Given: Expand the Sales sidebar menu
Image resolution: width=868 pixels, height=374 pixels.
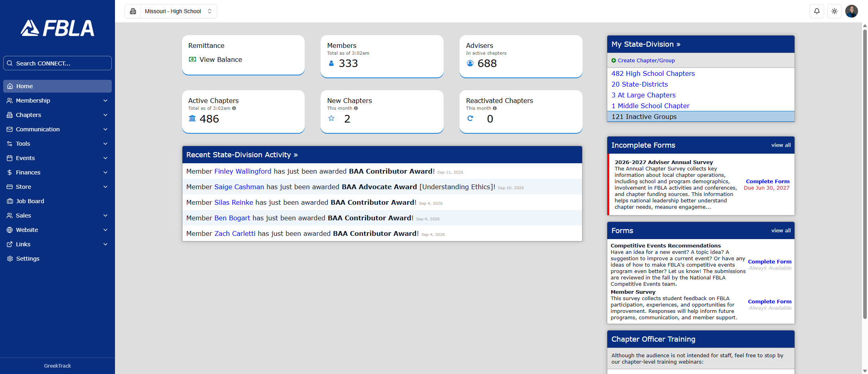Looking at the screenshot, I should 57,216.
